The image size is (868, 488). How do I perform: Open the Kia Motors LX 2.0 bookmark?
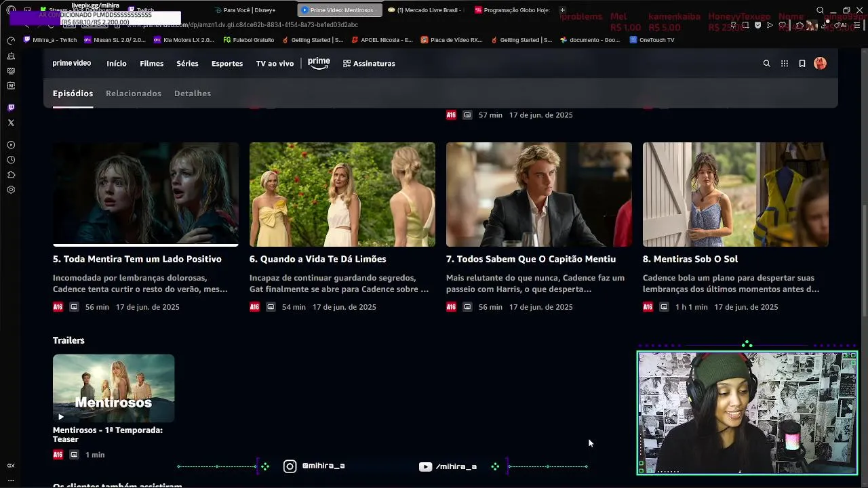(x=184, y=40)
